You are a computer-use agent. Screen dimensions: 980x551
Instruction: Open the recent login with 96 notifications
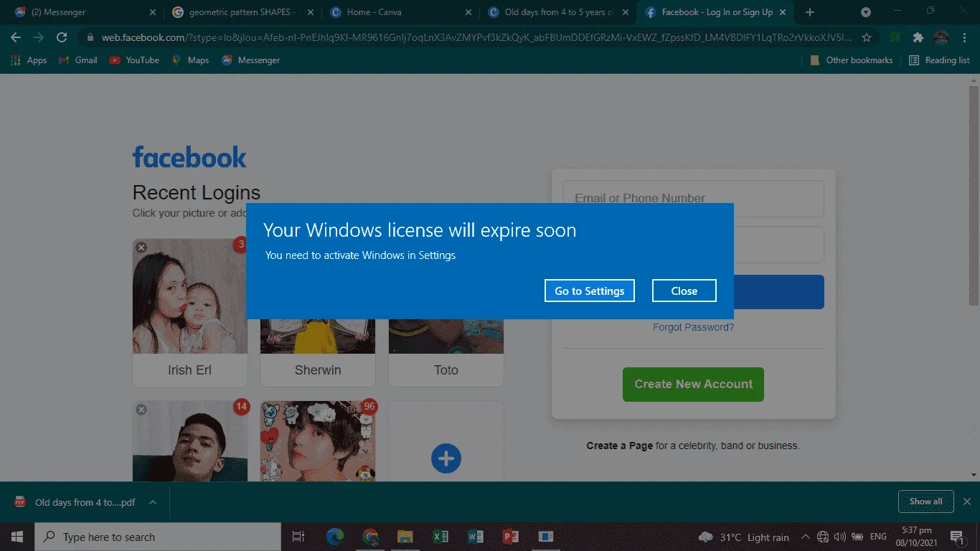pos(318,441)
